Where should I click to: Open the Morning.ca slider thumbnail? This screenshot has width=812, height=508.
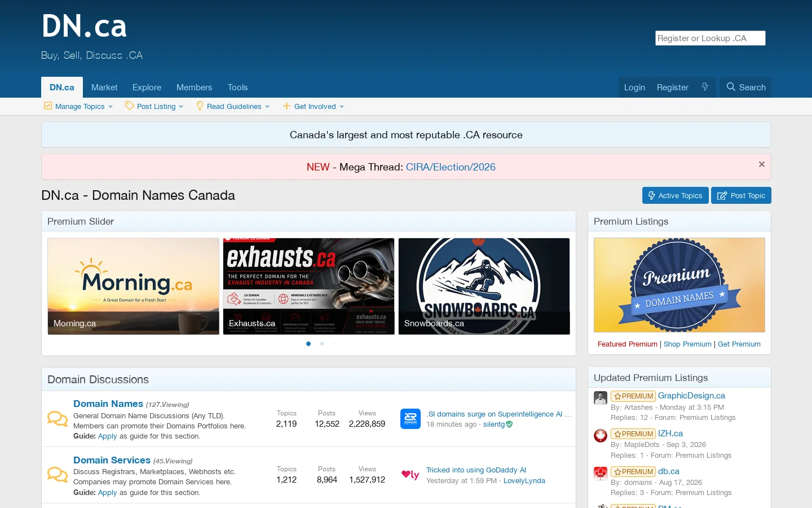[134, 286]
